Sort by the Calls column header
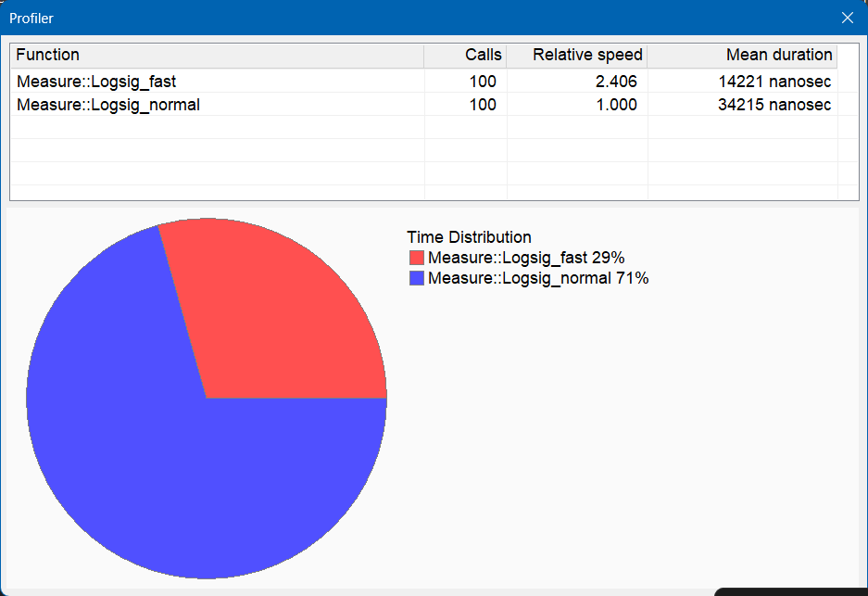Image resolution: width=868 pixels, height=596 pixels. (x=465, y=56)
